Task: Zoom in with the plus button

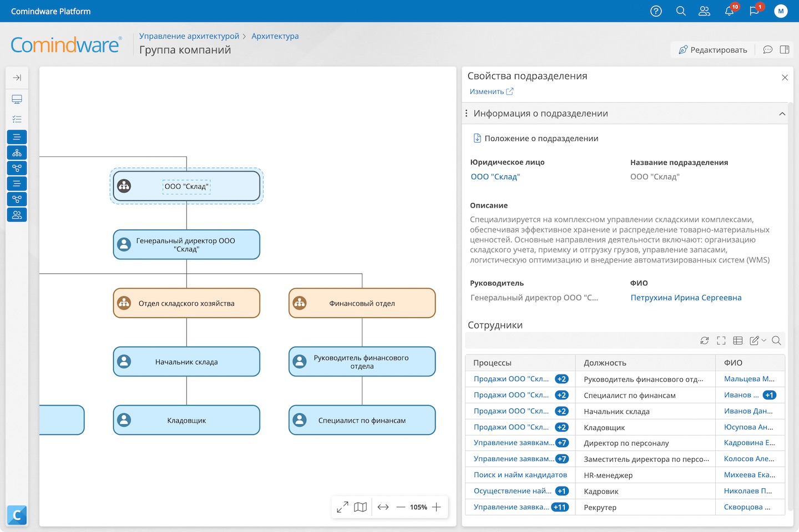Action: click(437, 507)
